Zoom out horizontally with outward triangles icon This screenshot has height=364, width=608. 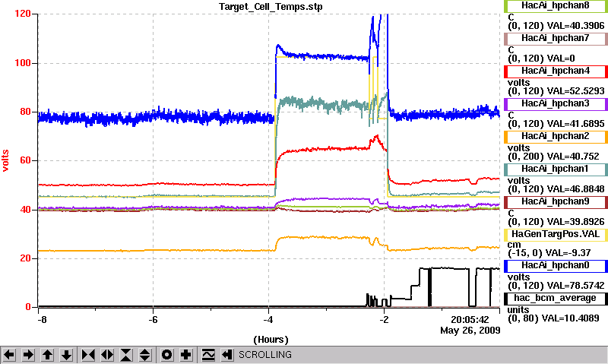pos(107,355)
